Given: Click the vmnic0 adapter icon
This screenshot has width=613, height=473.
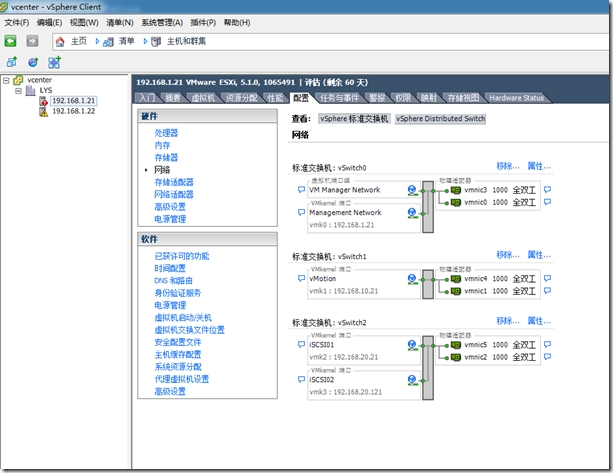Looking at the screenshot, I should [456, 202].
